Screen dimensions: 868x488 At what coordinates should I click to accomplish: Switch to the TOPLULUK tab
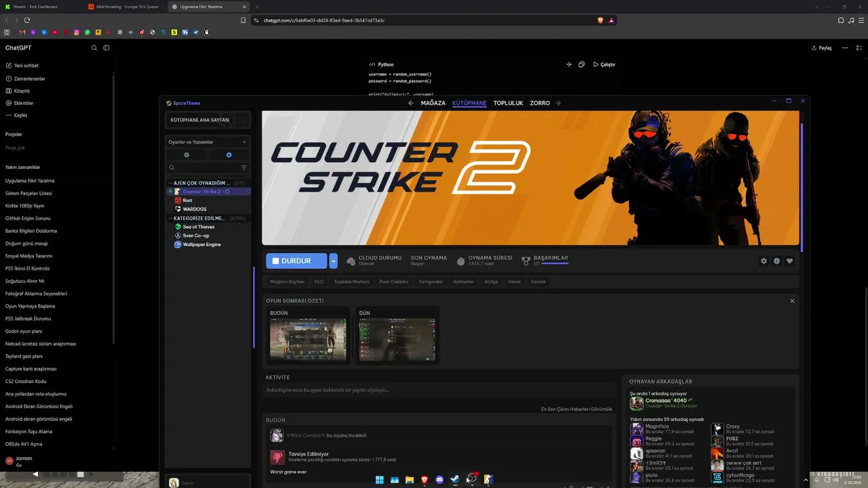coord(508,103)
